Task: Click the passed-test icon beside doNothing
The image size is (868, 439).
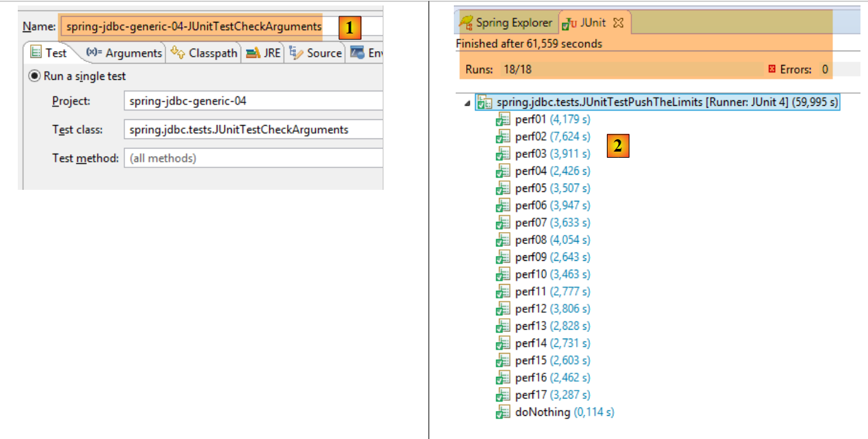Action: coord(504,412)
